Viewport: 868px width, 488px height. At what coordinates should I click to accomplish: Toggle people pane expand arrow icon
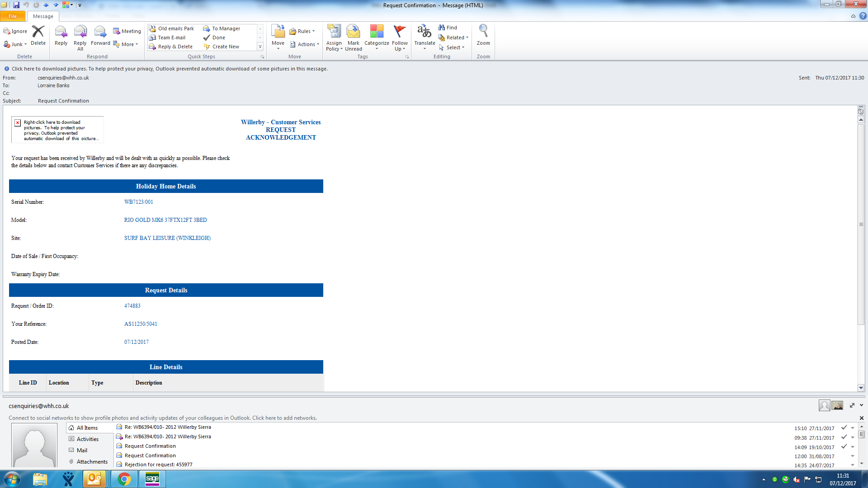852,405
